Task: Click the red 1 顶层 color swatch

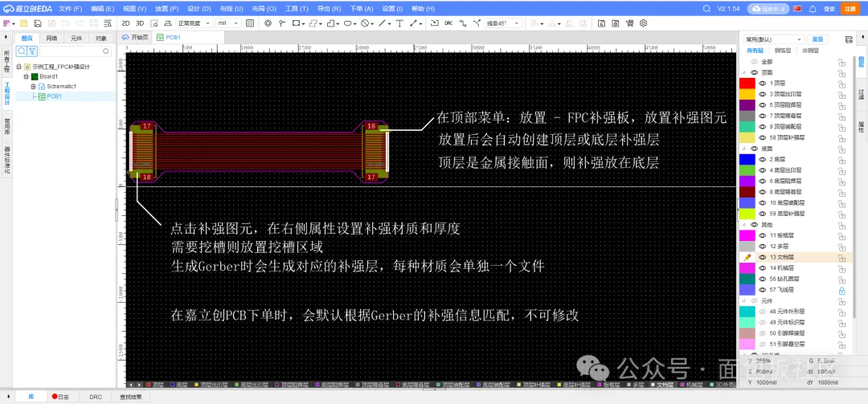Action: (x=747, y=83)
